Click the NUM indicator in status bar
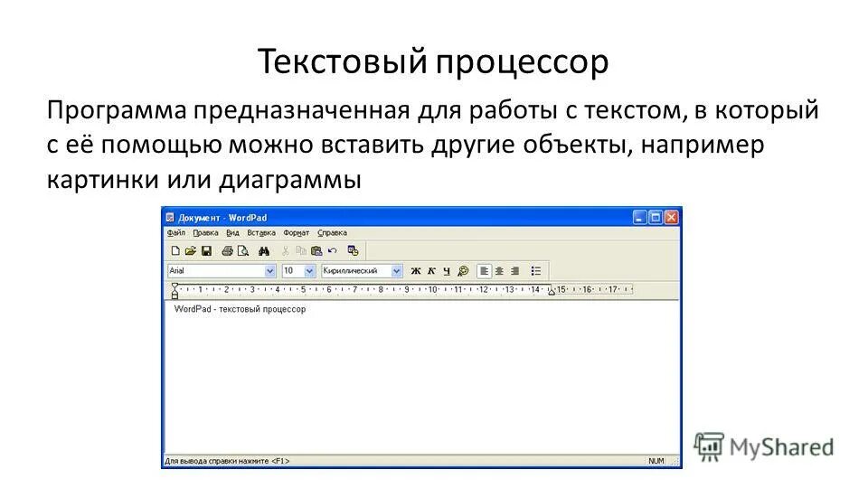 click(656, 460)
